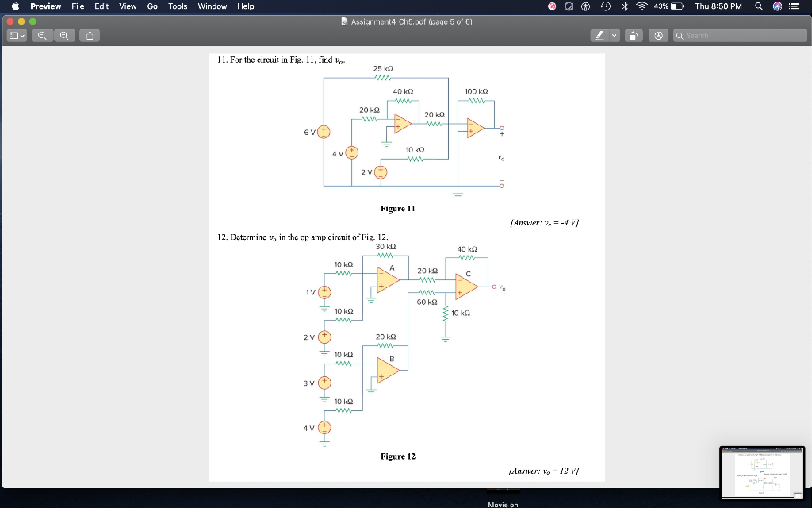Zoom in on the PDF page

pyautogui.click(x=64, y=35)
